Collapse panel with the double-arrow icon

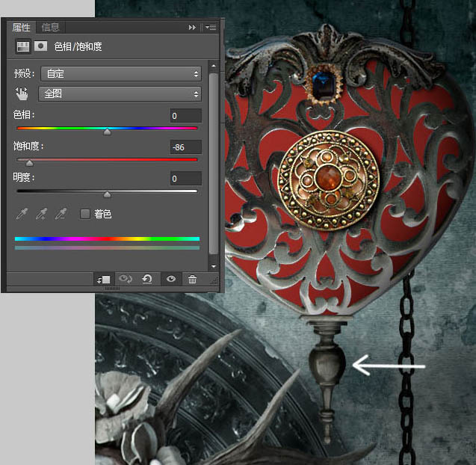point(192,28)
